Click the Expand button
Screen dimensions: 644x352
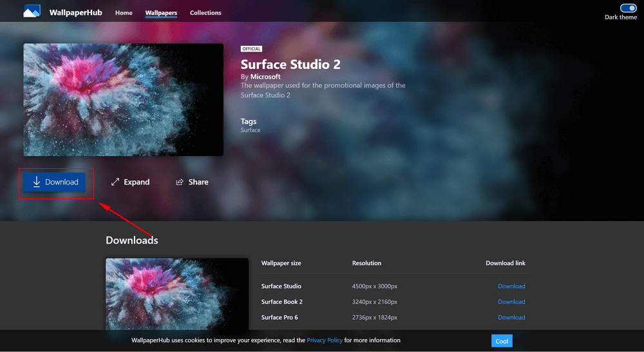click(x=131, y=182)
